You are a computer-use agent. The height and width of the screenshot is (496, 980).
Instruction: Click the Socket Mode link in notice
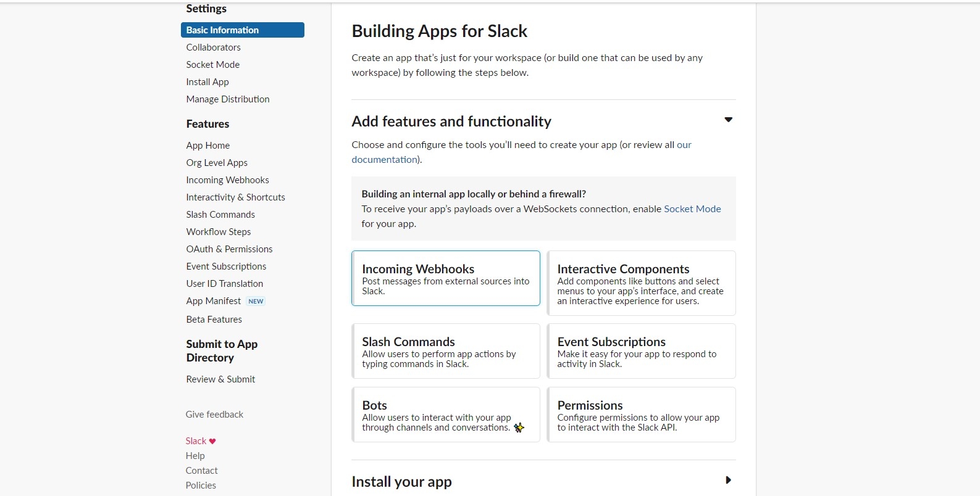click(692, 209)
